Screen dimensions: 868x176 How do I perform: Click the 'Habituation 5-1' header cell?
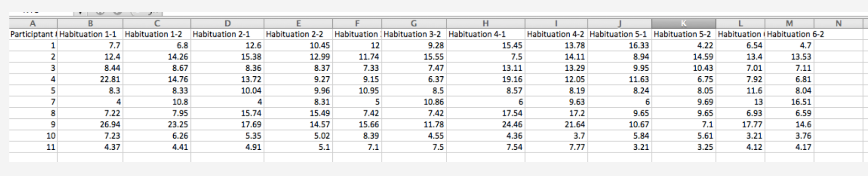click(619, 34)
